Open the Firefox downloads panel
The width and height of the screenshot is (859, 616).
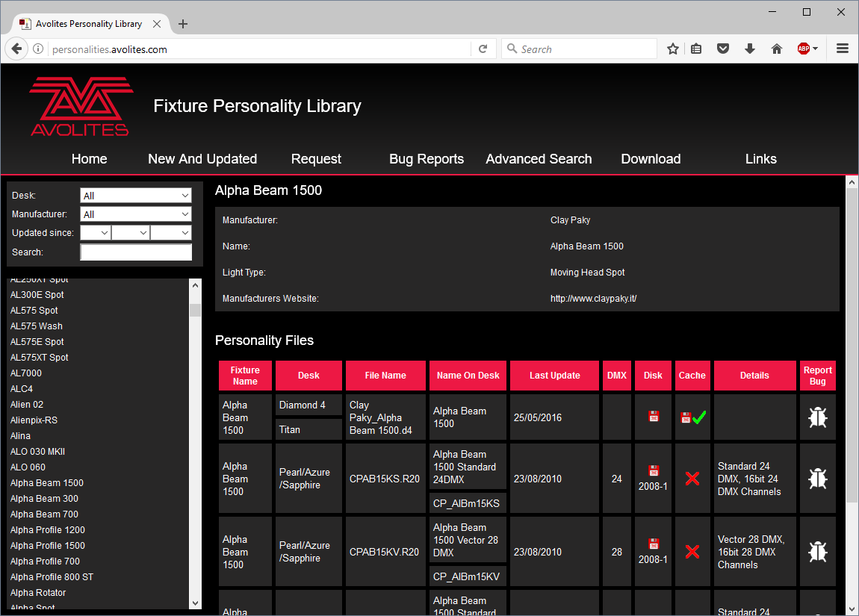(749, 48)
